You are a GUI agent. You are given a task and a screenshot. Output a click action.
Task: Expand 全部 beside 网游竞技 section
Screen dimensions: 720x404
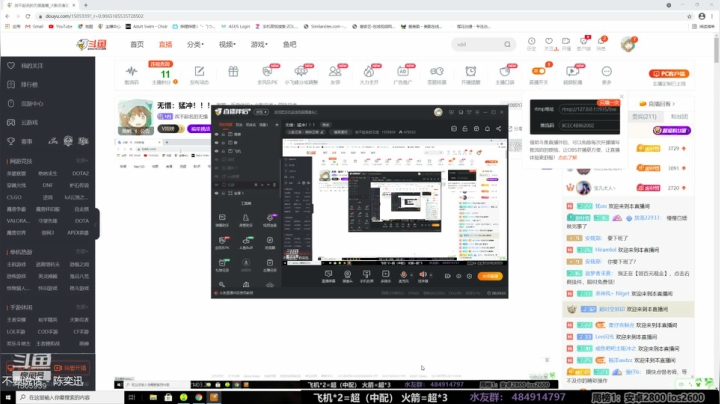pyautogui.click(x=82, y=161)
